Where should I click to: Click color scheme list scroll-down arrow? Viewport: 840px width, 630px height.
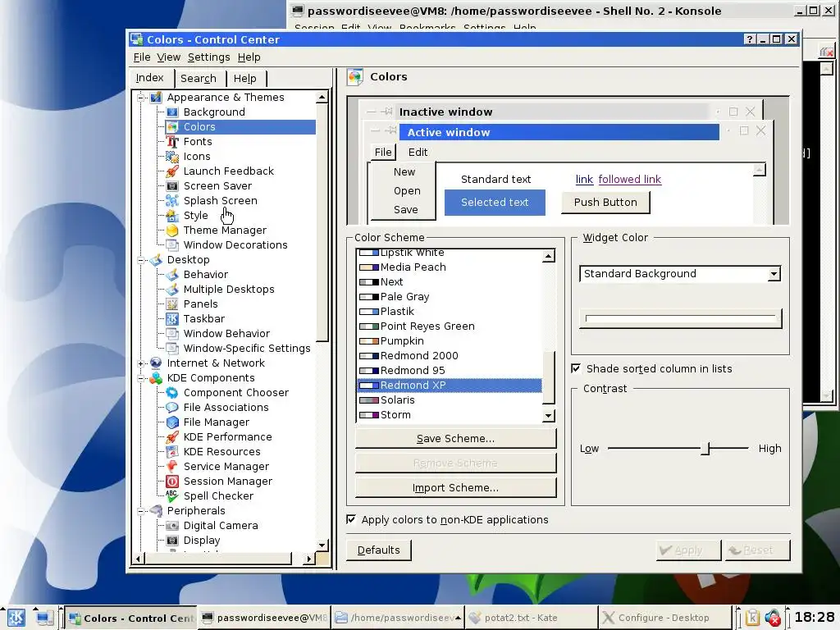click(x=548, y=416)
